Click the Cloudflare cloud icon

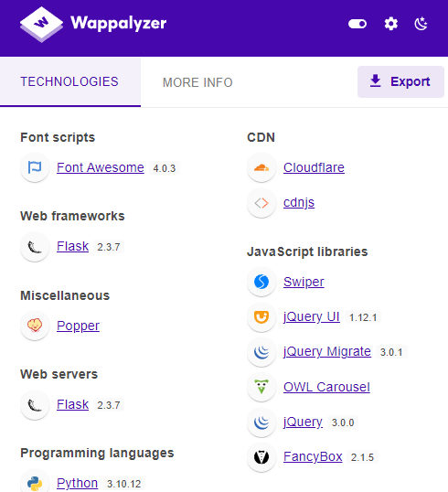pos(261,167)
